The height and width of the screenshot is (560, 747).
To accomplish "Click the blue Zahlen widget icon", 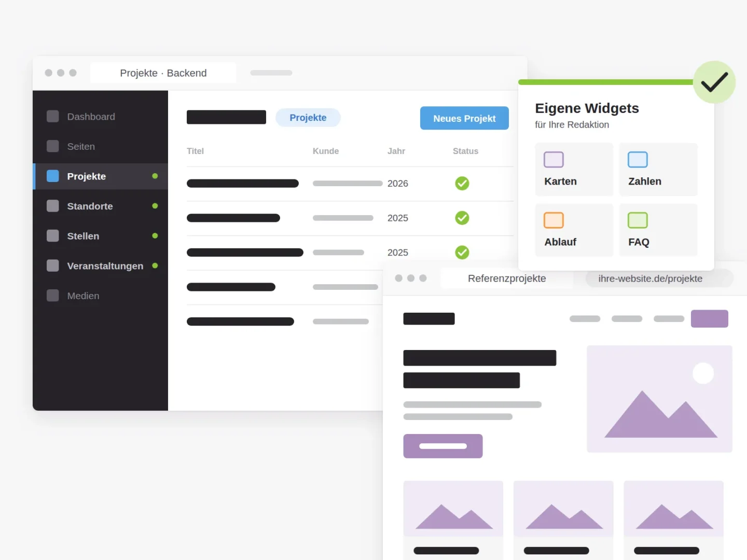I will pos(638,160).
